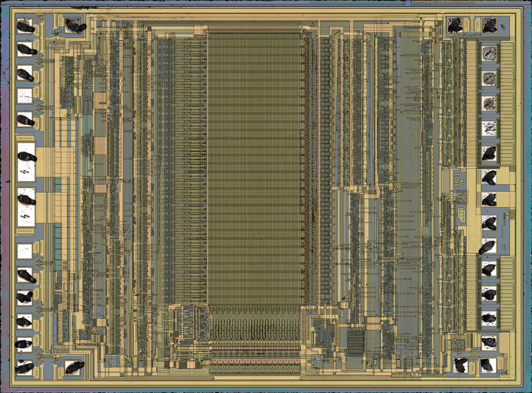Screen dimensions: 532x393
Task: Select the top-left corner bond pad
Action: coord(25,26)
